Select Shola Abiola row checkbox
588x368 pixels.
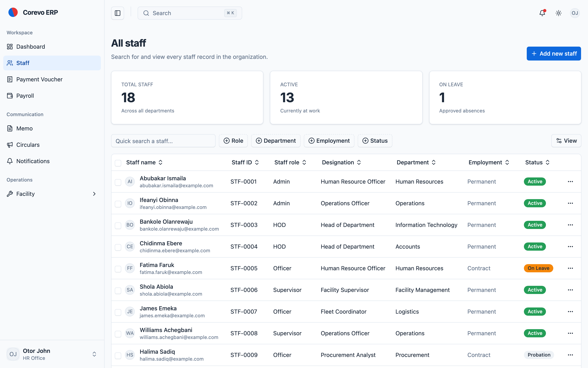pos(118,290)
